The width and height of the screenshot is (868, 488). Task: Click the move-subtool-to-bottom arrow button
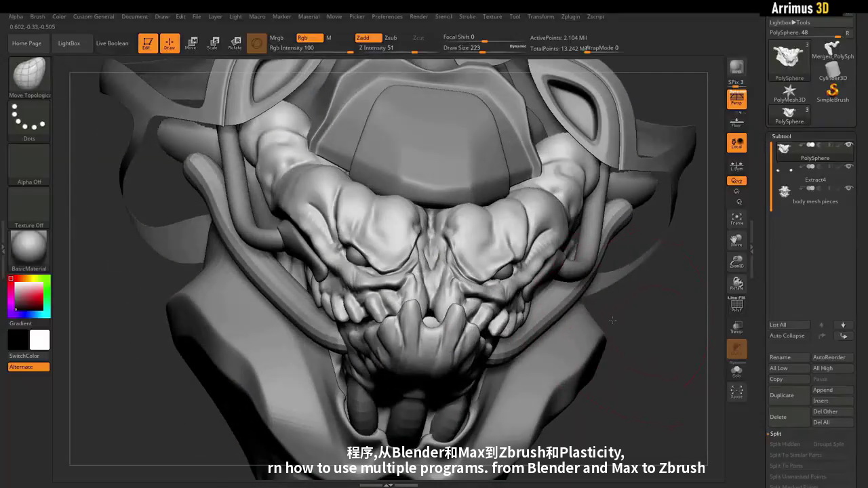click(x=844, y=335)
